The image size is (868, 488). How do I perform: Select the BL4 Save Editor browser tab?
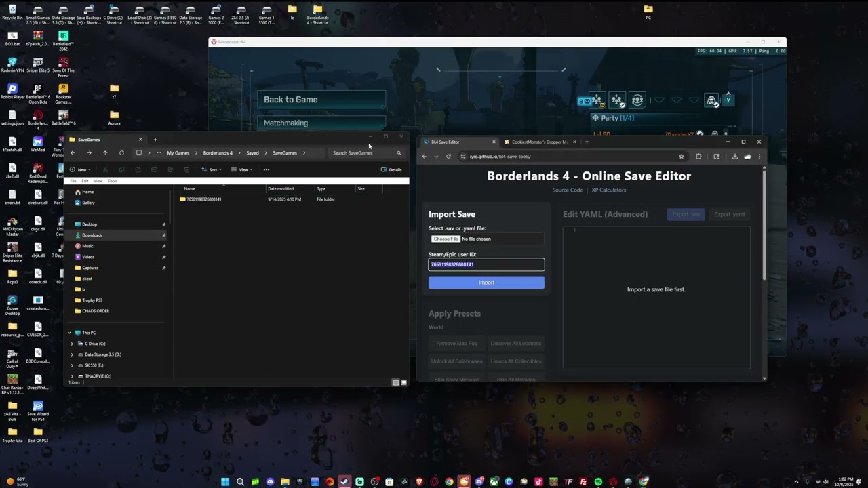tap(458, 142)
